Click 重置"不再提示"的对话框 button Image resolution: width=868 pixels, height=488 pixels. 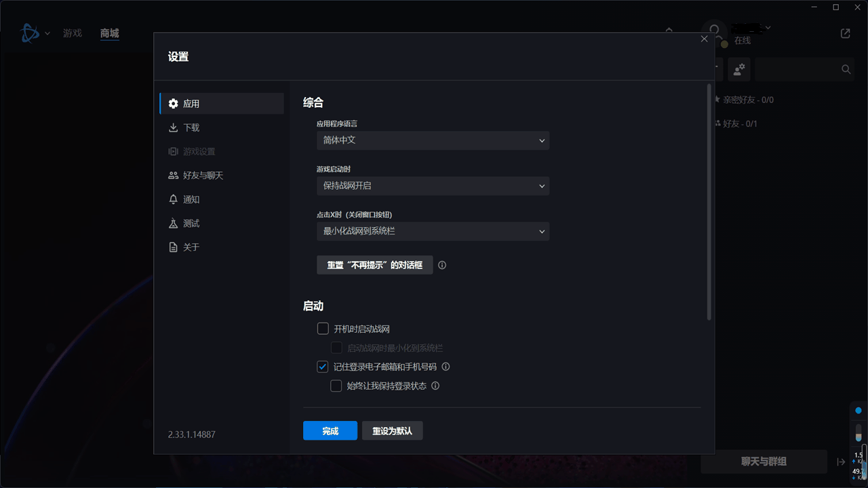374,265
